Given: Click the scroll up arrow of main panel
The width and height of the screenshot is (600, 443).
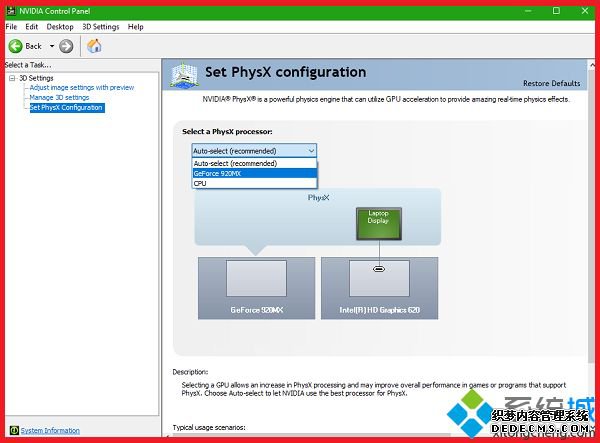Looking at the screenshot, I should [x=592, y=65].
